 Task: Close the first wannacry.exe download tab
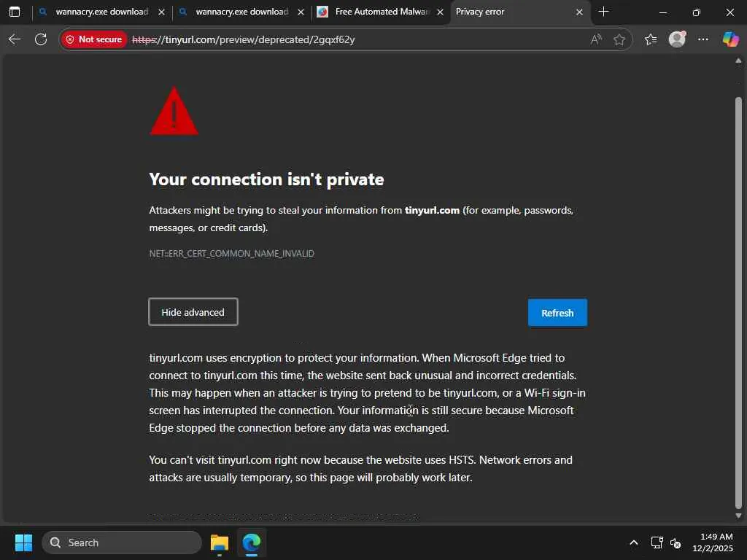click(x=161, y=12)
